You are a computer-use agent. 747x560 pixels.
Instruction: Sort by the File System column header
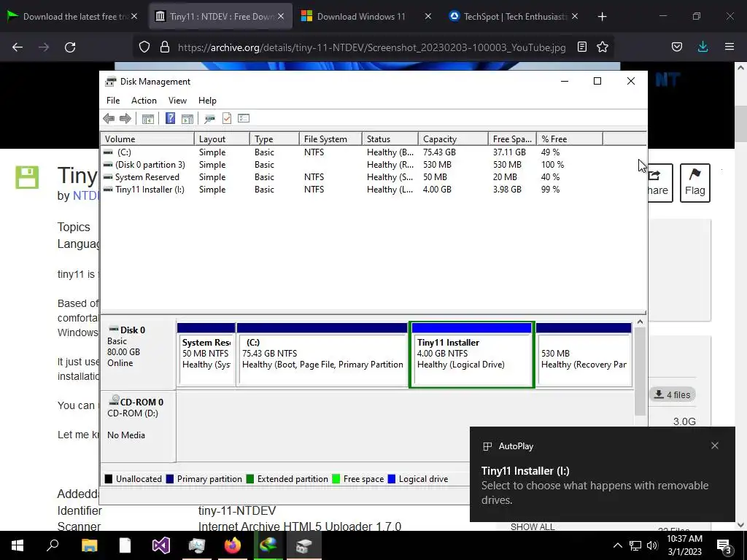(330, 139)
